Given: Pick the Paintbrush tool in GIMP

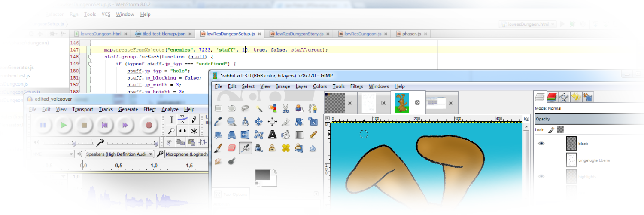Looking at the screenshot, I should point(218,148).
